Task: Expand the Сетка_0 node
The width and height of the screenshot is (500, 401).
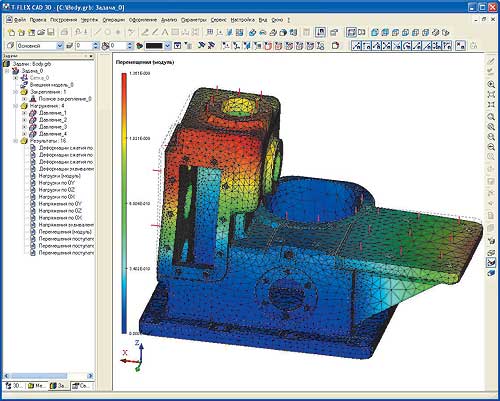Action: tap(15, 78)
